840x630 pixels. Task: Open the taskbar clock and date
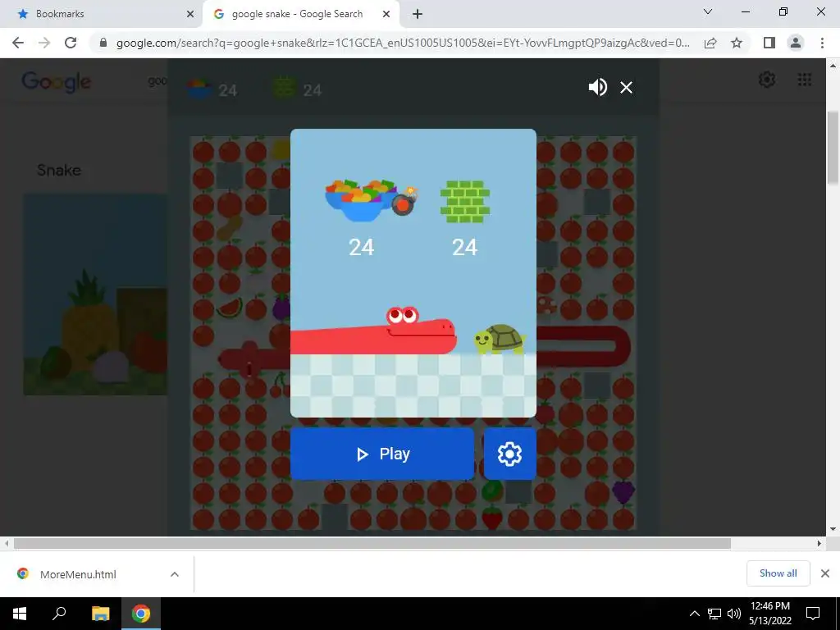769,614
